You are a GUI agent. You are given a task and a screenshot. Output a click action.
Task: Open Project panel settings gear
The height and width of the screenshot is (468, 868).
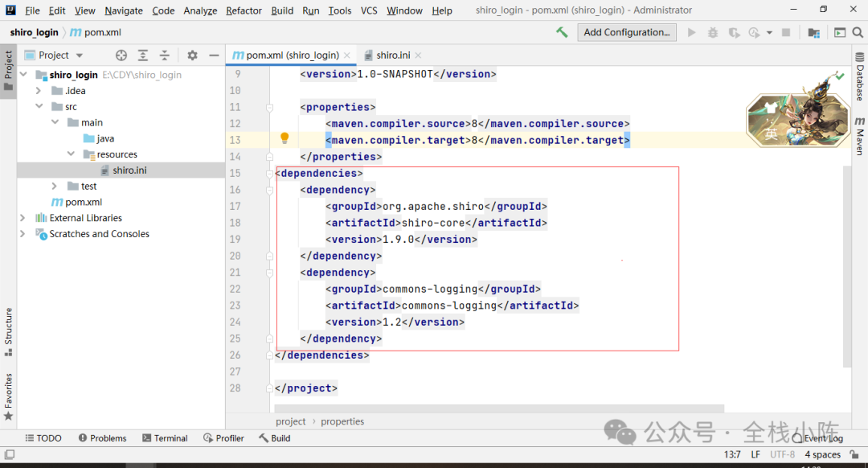pos(192,55)
